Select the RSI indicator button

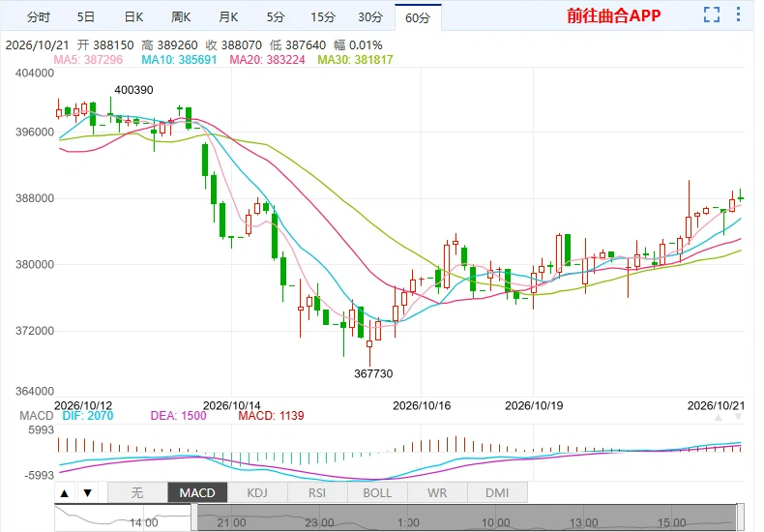tap(317, 493)
